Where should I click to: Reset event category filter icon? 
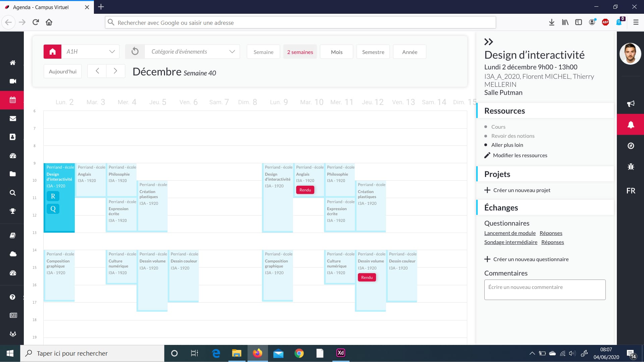click(135, 52)
